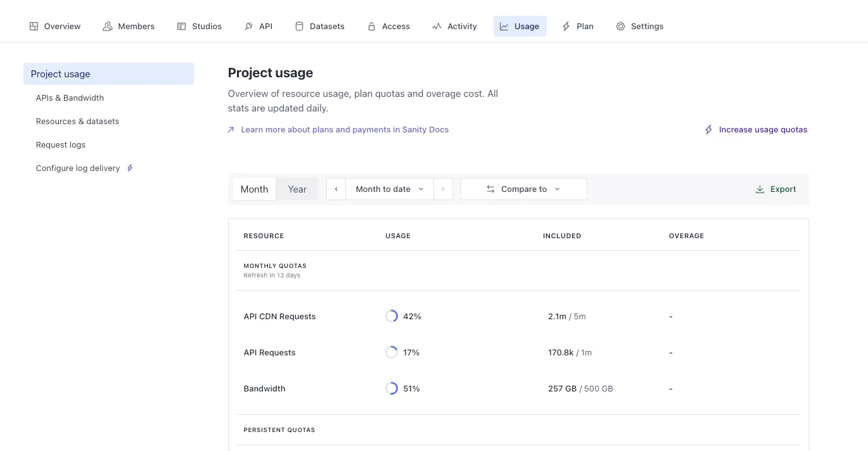The height and width of the screenshot is (451, 868).
Task: Click the USAGE column header
Action: [398, 236]
